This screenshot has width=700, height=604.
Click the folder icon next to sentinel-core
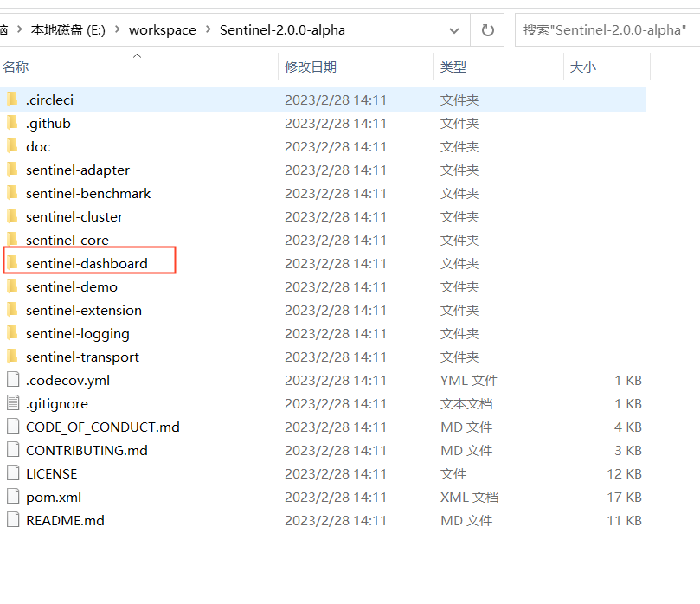coord(11,240)
